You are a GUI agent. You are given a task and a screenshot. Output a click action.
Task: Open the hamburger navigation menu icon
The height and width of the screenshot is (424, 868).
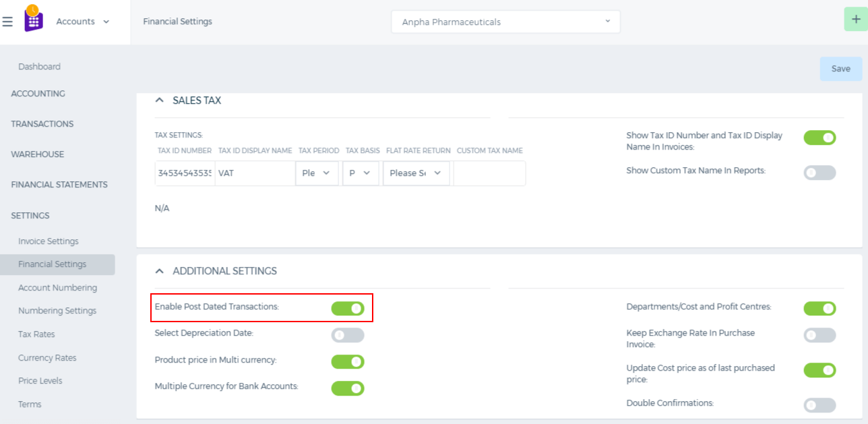click(7, 22)
